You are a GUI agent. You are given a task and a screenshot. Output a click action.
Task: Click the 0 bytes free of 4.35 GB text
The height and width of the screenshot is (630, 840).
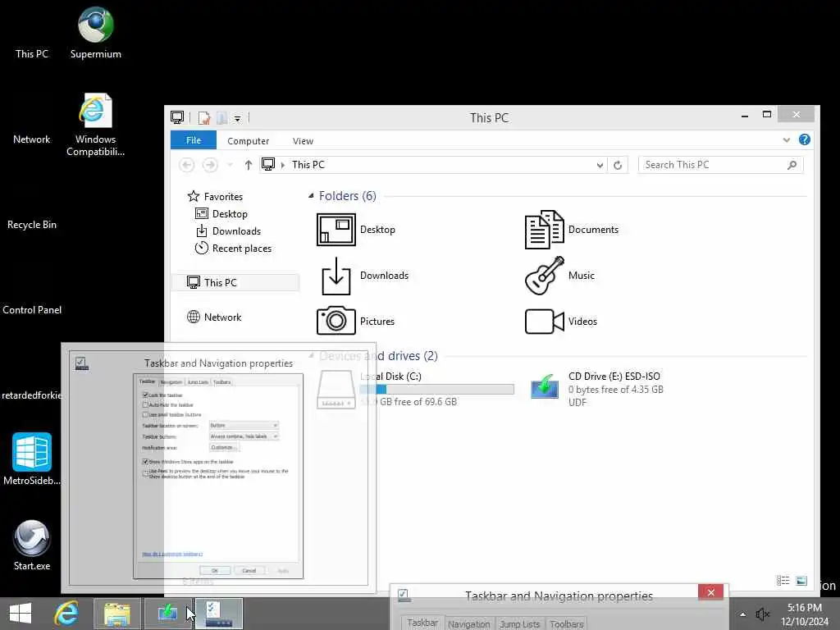[x=615, y=390]
